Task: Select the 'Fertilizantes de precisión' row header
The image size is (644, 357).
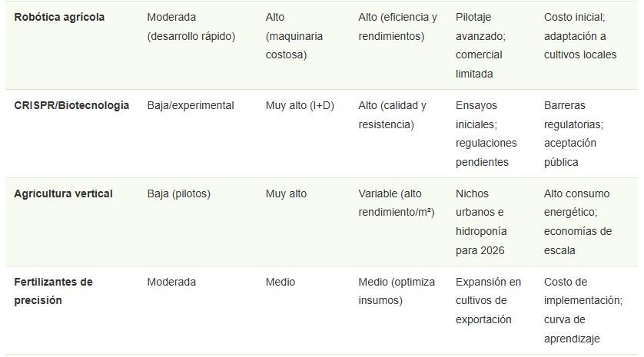Action: 53,291
